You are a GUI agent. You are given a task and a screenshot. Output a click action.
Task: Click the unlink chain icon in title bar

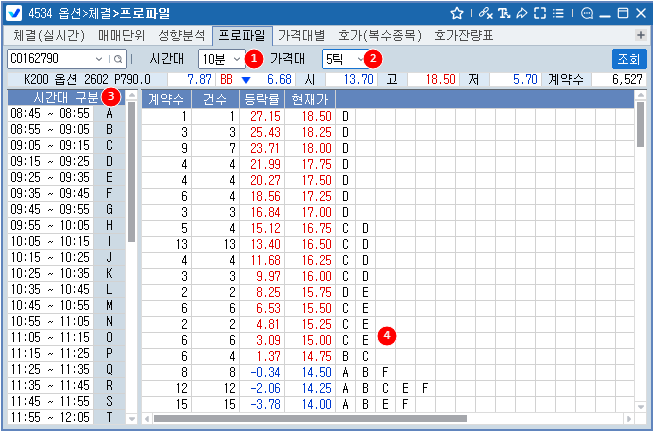[x=485, y=13]
